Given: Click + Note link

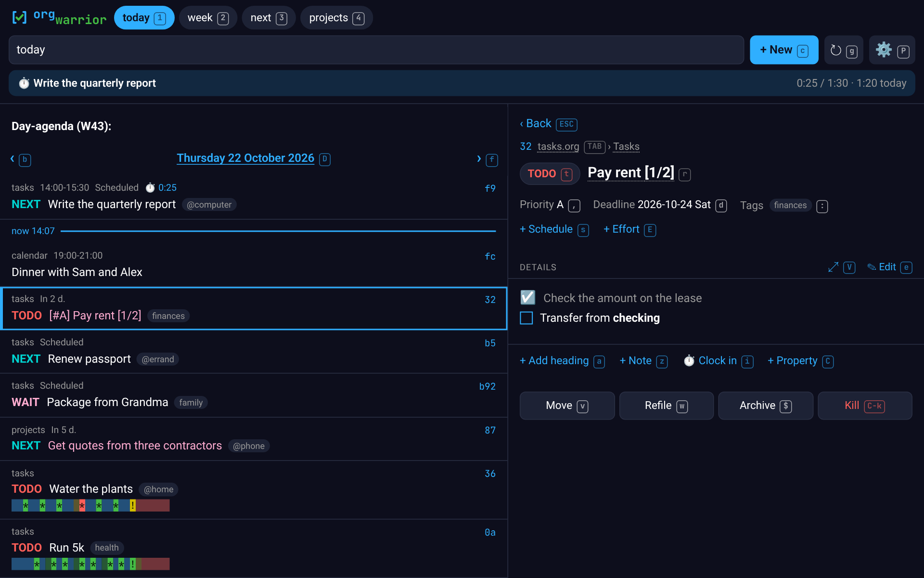Looking at the screenshot, I should pyautogui.click(x=635, y=361).
